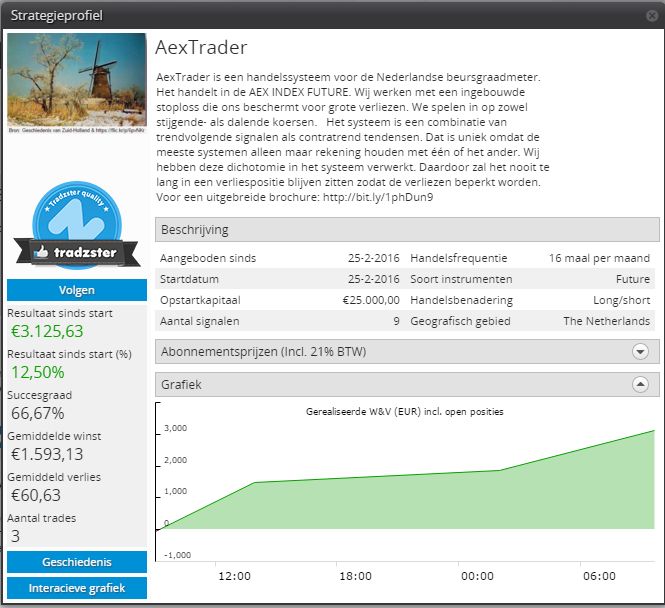Click the Opstartkapitaal value €25.000,00
Screen dimensions: 665x608
(371, 300)
